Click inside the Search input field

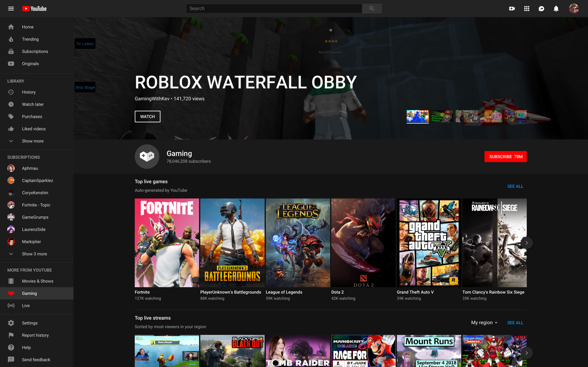pos(274,8)
